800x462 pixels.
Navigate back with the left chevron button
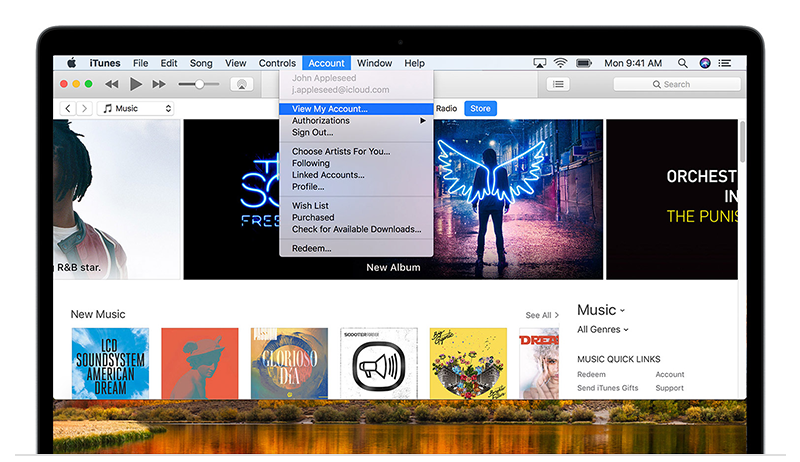point(68,108)
